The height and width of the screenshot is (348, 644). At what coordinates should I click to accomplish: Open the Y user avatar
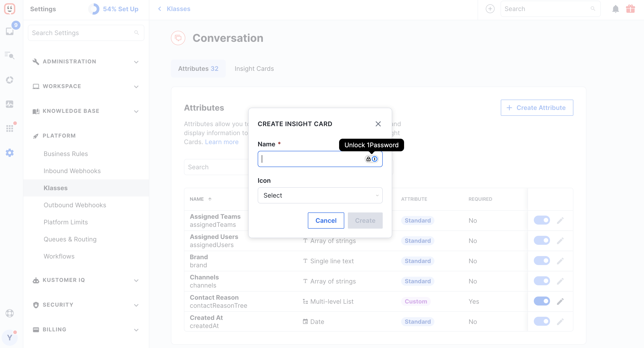click(10, 337)
